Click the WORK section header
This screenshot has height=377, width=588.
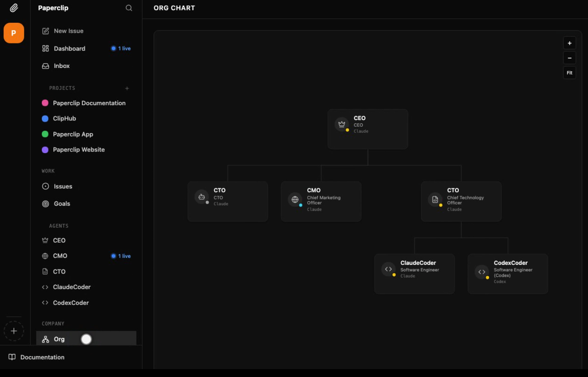tap(48, 171)
